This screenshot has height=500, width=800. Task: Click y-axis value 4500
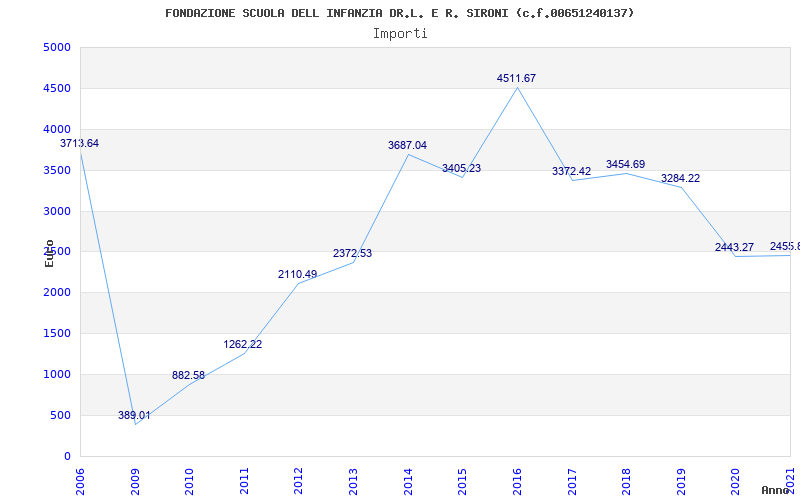point(57,89)
